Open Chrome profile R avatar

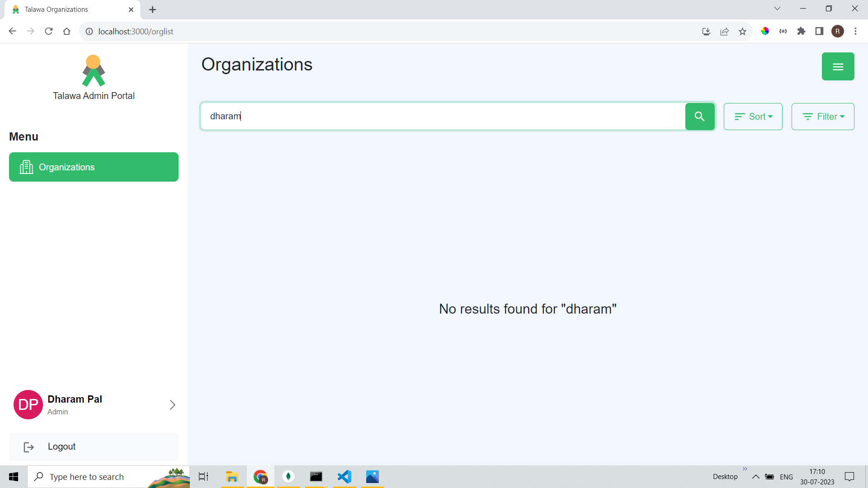837,31
